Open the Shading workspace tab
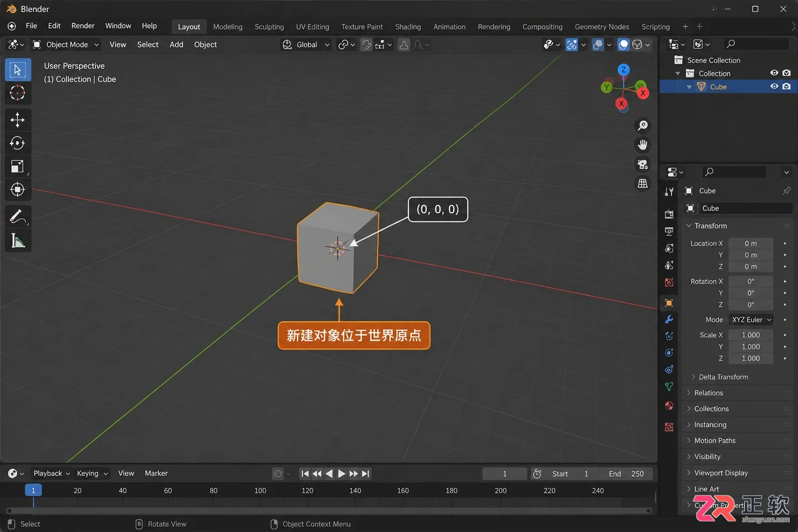Image resolution: width=798 pixels, height=532 pixels. click(408, 27)
